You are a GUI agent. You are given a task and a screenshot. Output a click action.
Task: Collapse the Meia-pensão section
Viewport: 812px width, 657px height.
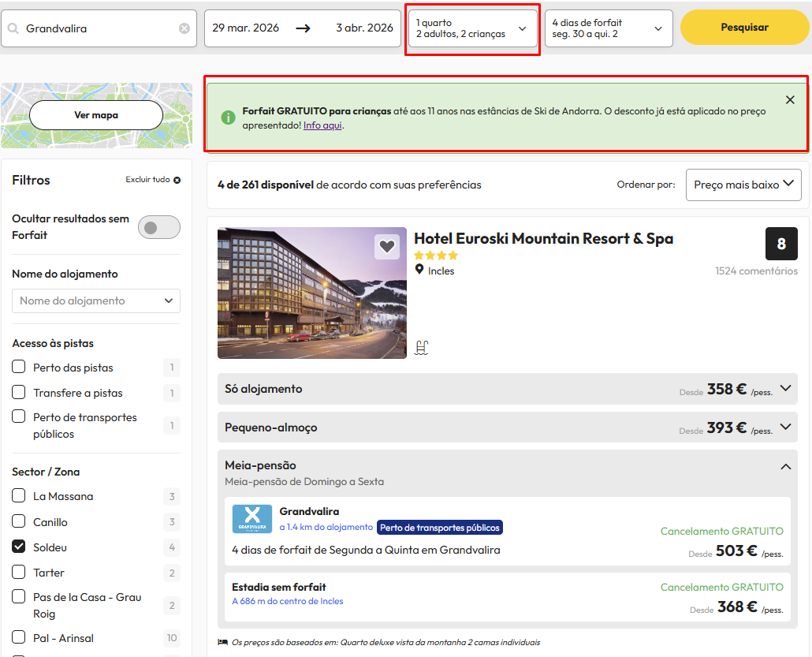pyautogui.click(x=785, y=466)
